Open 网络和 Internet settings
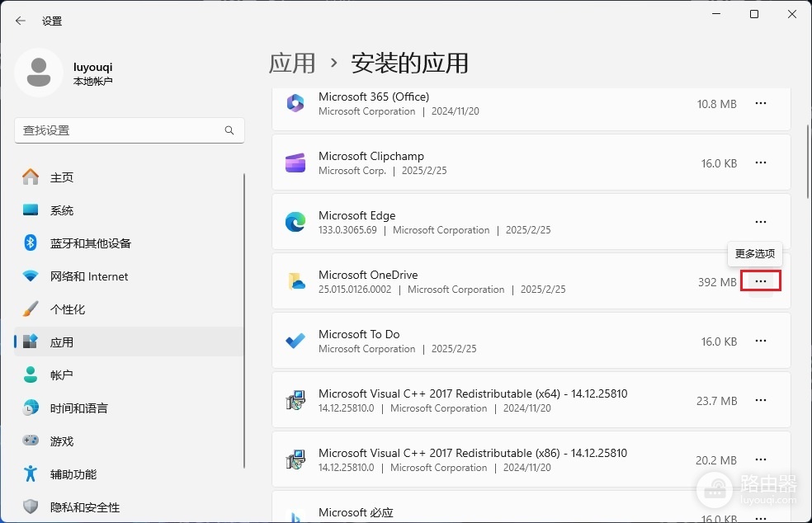Image resolution: width=812 pixels, height=523 pixels. click(130, 276)
